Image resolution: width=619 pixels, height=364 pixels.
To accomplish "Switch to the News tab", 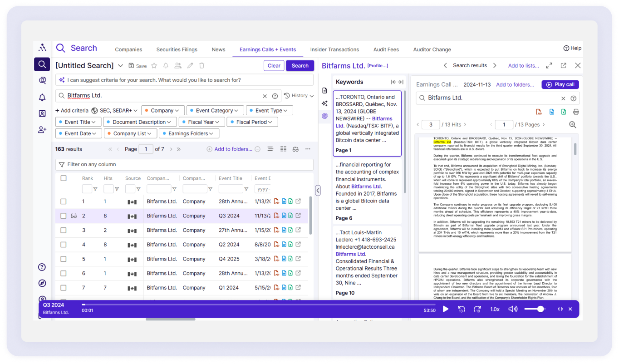I will pyautogui.click(x=218, y=49).
